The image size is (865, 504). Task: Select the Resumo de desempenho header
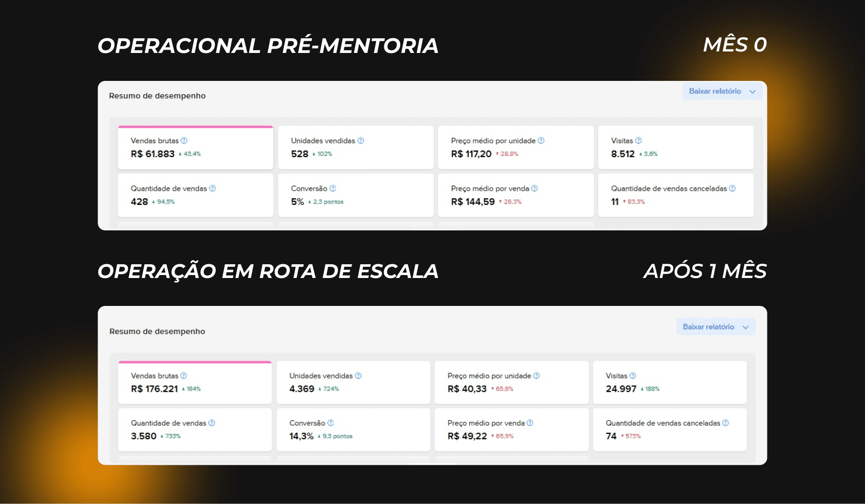[157, 96]
